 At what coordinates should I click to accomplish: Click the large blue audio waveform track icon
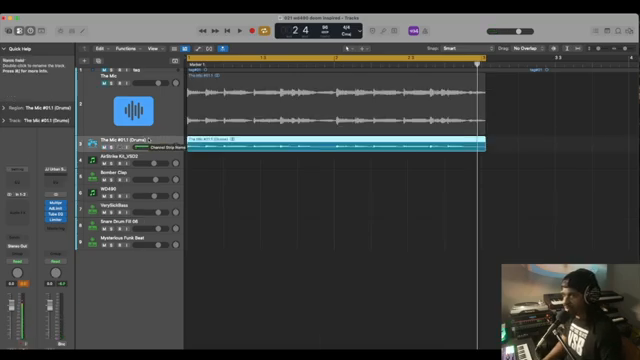pyautogui.click(x=134, y=111)
